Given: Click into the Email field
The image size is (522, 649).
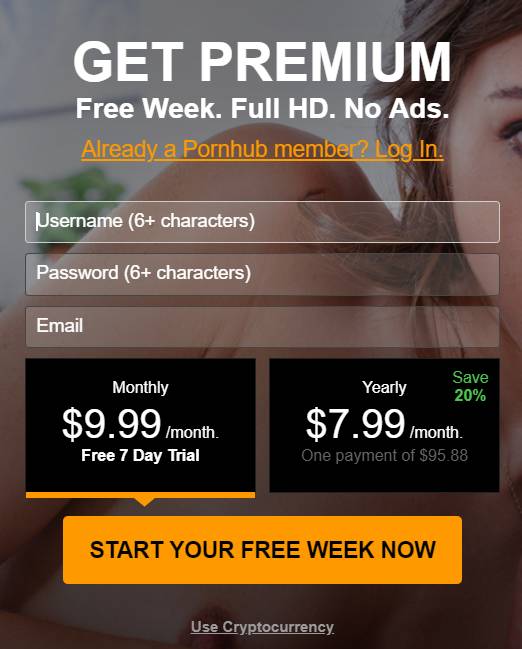Looking at the screenshot, I should 262,327.
